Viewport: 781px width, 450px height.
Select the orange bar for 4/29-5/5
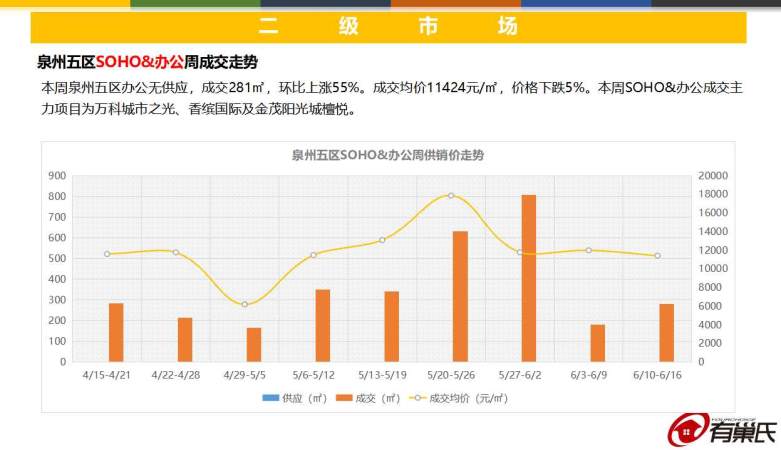point(254,345)
